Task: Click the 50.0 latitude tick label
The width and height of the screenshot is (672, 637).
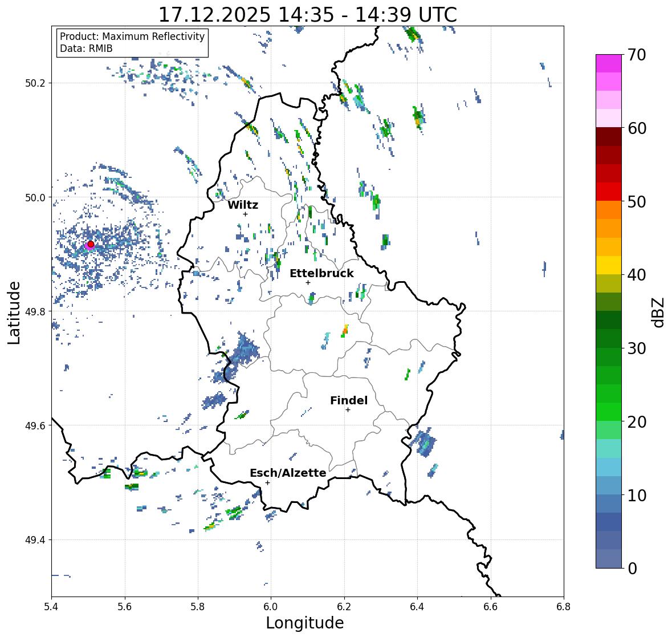Action: tap(36, 198)
